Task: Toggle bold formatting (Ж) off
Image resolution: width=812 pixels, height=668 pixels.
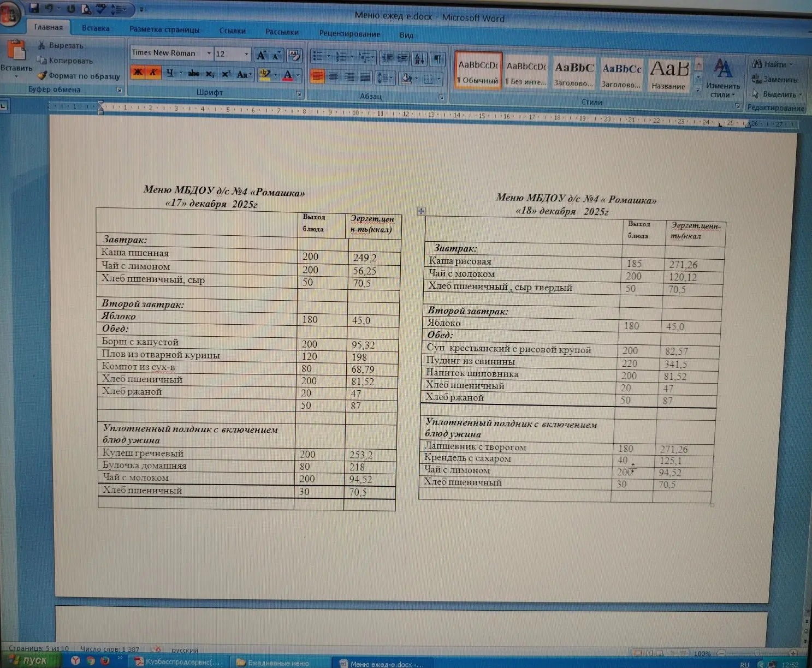Action: (138, 73)
